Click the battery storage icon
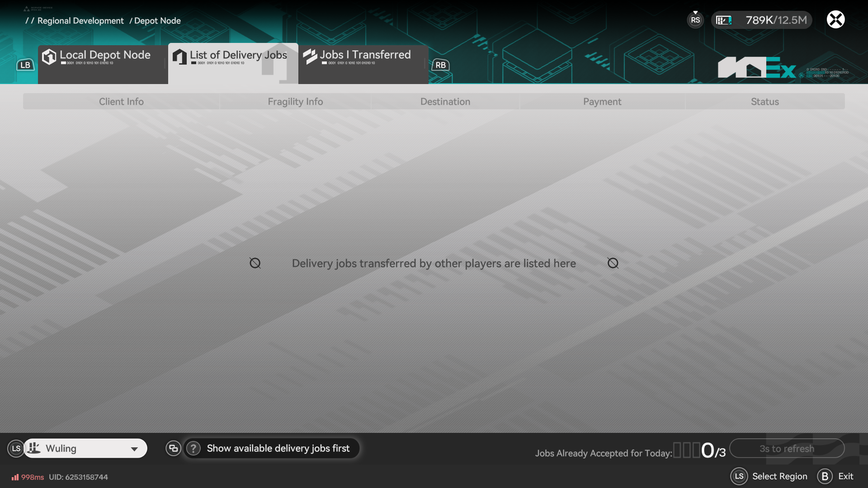 [724, 20]
